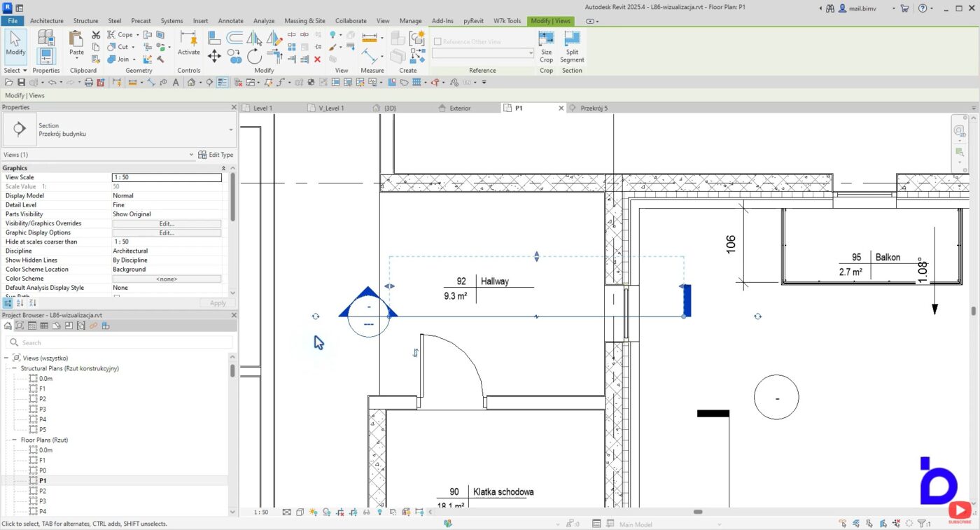
Task: Click the Edit Type button
Action: point(216,155)
